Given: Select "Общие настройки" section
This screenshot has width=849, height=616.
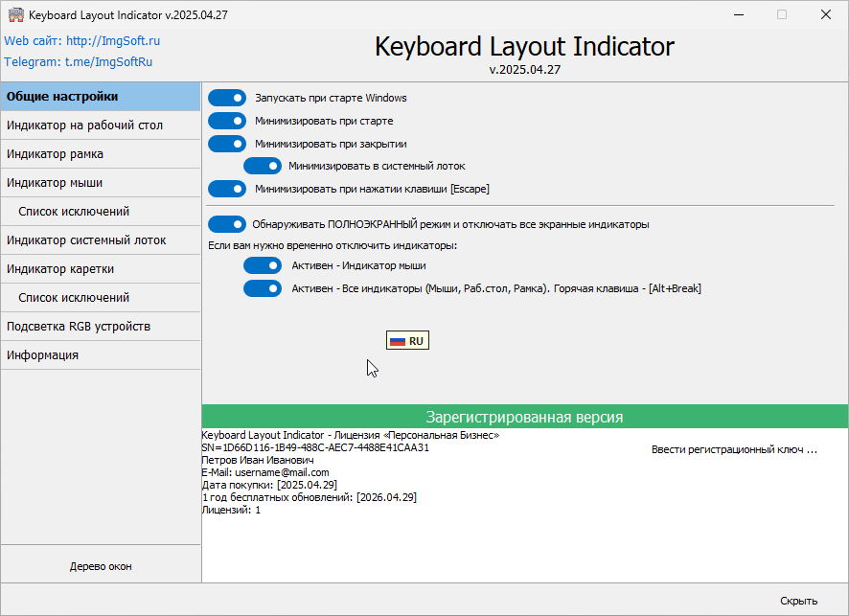Looking at the screenshot, I should point(101,97).
